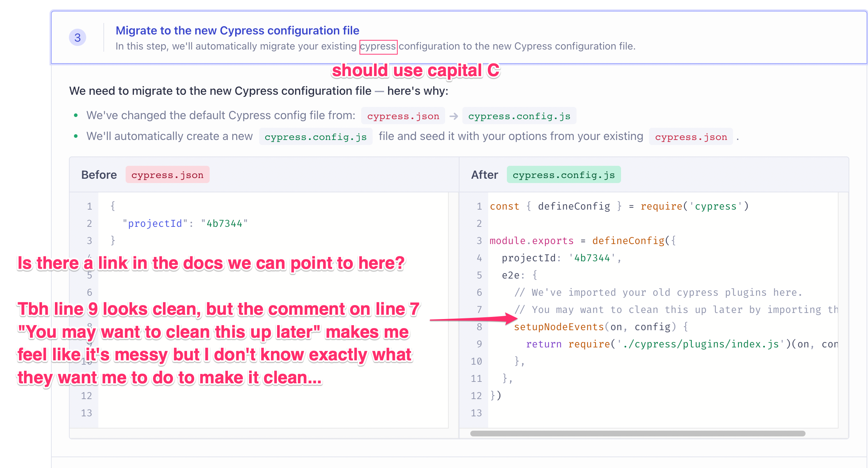This screenshot has width=868, height=468.
Task: Click the arrow between config filenames
Action: [453, 116]
